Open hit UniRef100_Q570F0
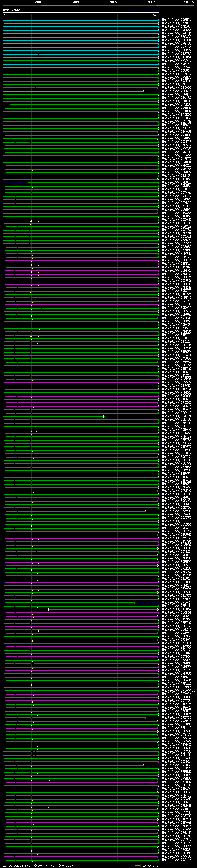Screen dimensions: 197x868 [176, 23]
